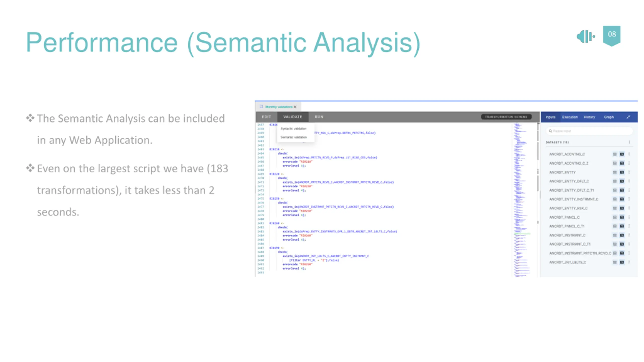The width and height of the screenshot is (644, 362).
Task: Click line number 2463 in the editor gutter
Action: pyautogui.click(x=261, y=149)
